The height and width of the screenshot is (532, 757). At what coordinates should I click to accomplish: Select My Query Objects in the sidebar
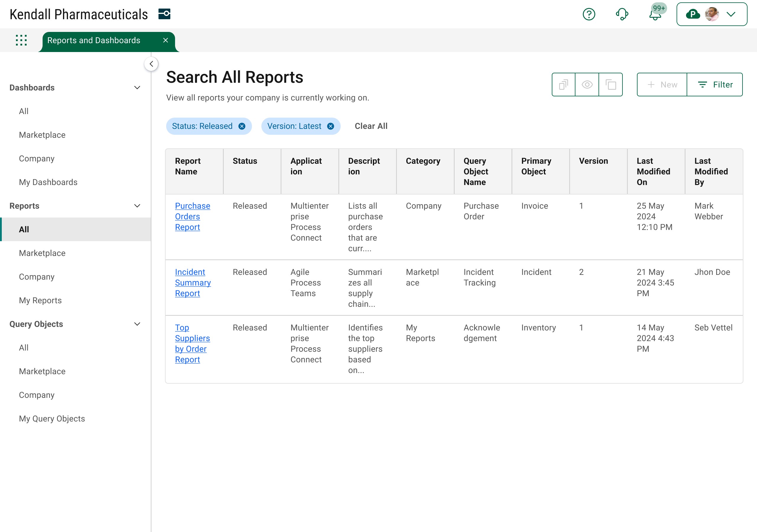pyautogui.click(x=52, y=419)
